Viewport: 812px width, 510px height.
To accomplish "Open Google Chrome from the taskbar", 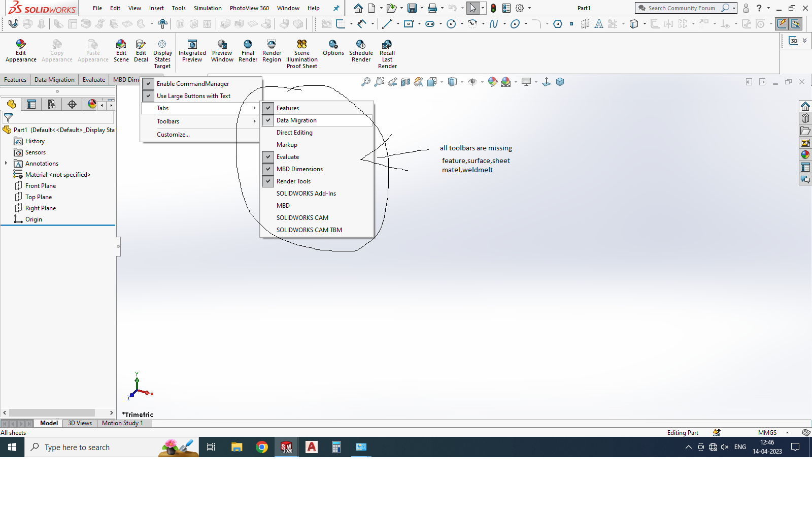I will coord(262,447).
